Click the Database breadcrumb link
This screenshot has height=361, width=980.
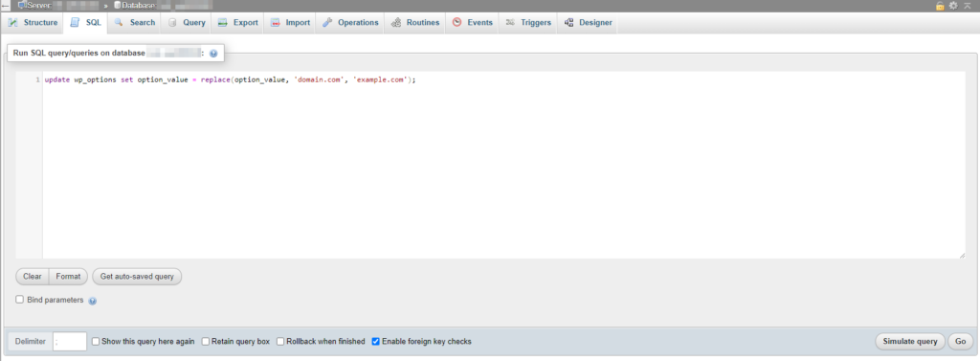134,5
